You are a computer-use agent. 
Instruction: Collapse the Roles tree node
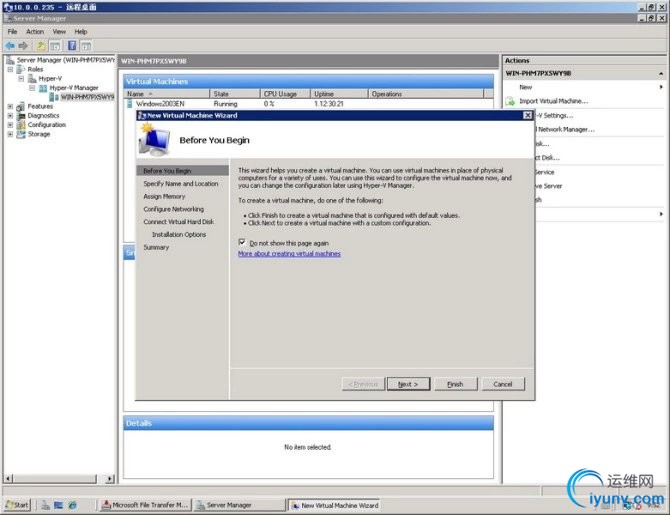click(x=10, y=69)
